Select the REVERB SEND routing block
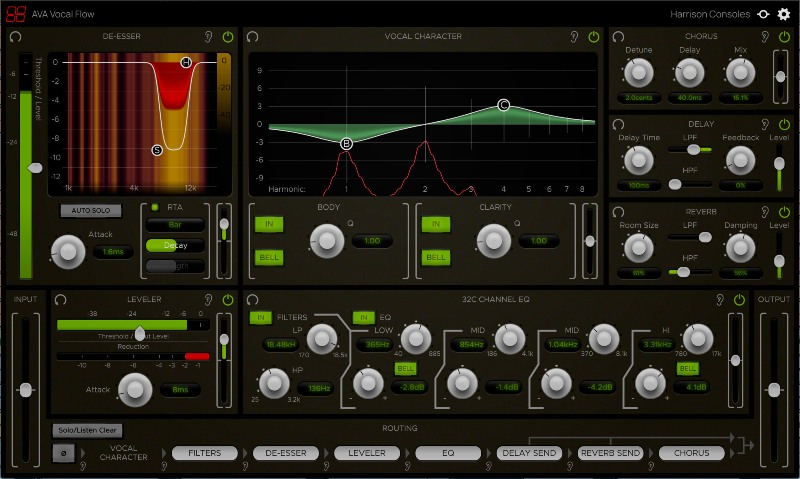The height and width of the screenshot is (479, 800). click(x=610, y=453)
